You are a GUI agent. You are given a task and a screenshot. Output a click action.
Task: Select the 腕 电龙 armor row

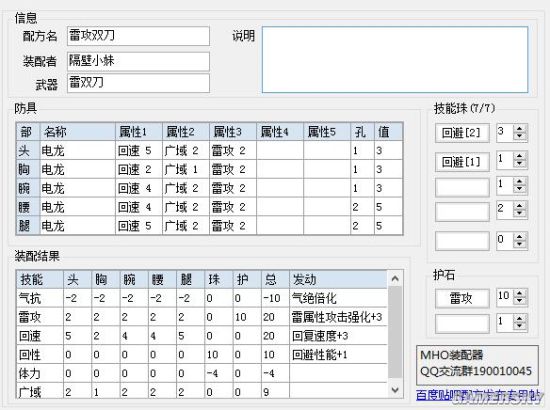[x=209, y=189]
